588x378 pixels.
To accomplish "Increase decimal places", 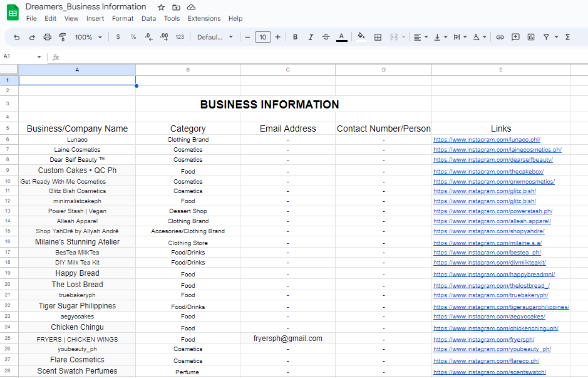I will coord(164,37).
